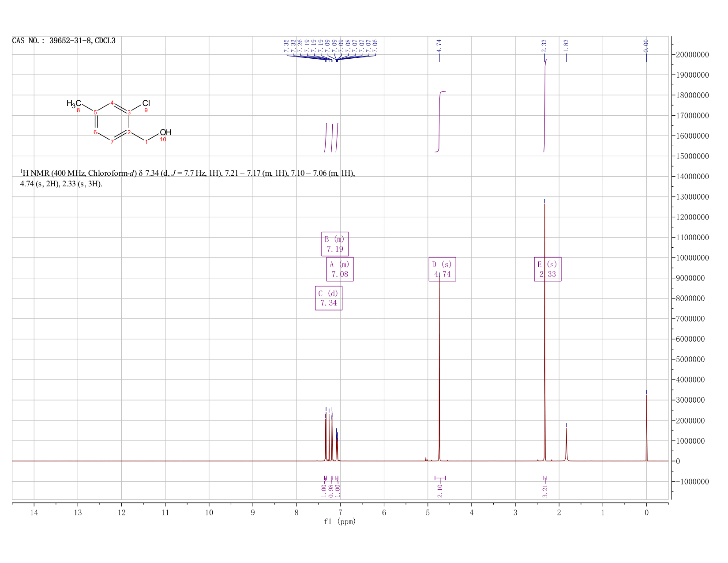
Task: Select multiplet box B (m) 7.19
Action: click(335, 244)
